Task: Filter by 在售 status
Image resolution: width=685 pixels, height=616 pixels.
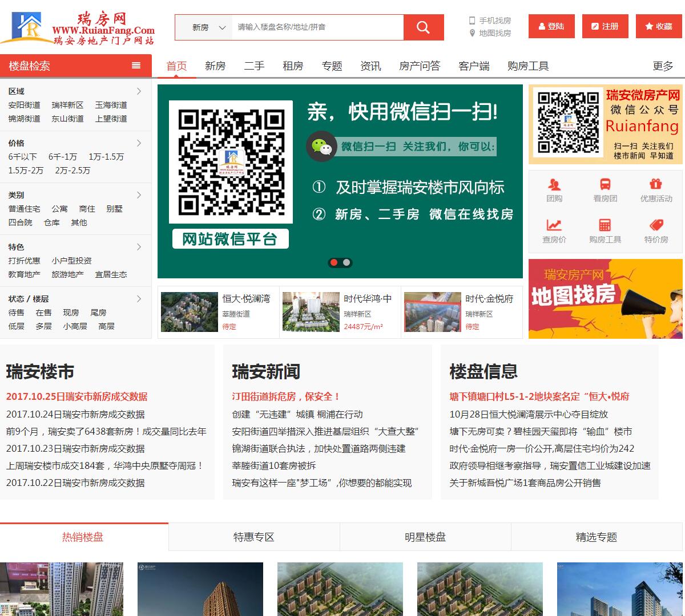Action: (x=43, y=313)
